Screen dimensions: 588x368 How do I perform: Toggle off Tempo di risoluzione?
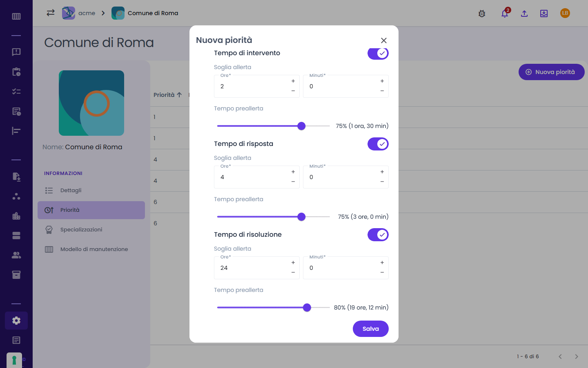pos(378,235)
